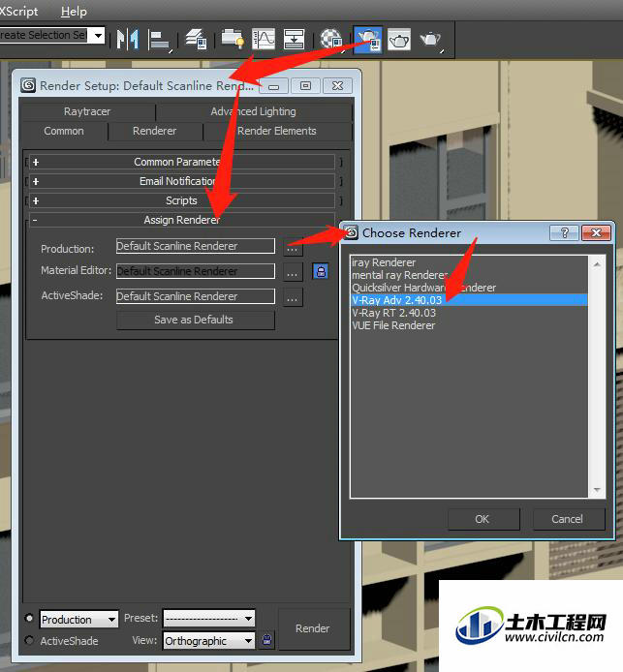This screenshot has height=672, width=623.
Task: Open the Create Selection Set dropdown
Action: 98,35
